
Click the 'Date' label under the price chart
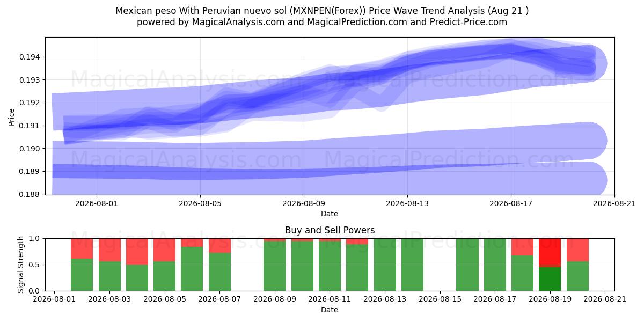click(330, 214)
